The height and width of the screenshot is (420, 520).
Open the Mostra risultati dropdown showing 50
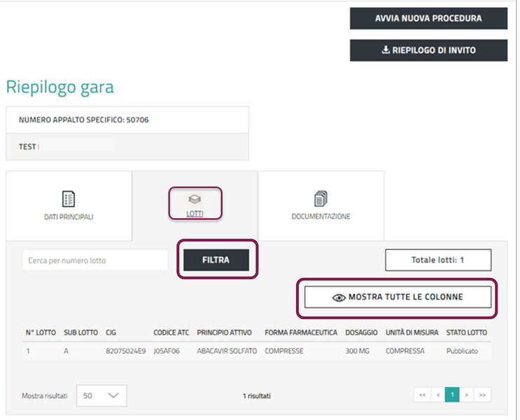[x=101, y=395]
